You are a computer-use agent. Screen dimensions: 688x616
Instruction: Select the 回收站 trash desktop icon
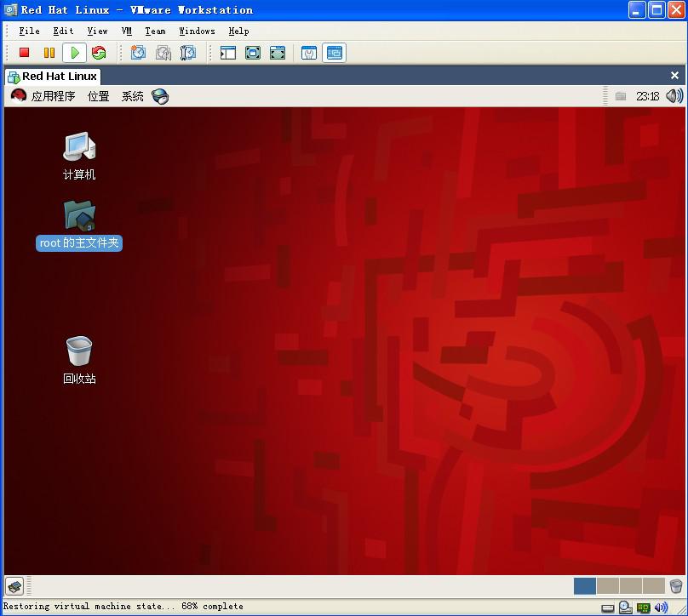(79, 351)
